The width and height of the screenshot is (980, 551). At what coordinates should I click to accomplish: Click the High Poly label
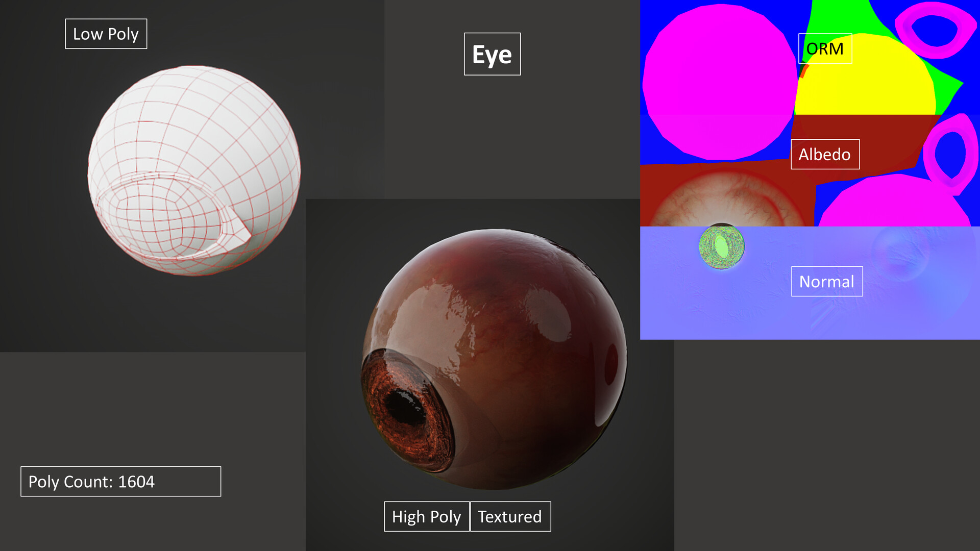pos(426,516)
